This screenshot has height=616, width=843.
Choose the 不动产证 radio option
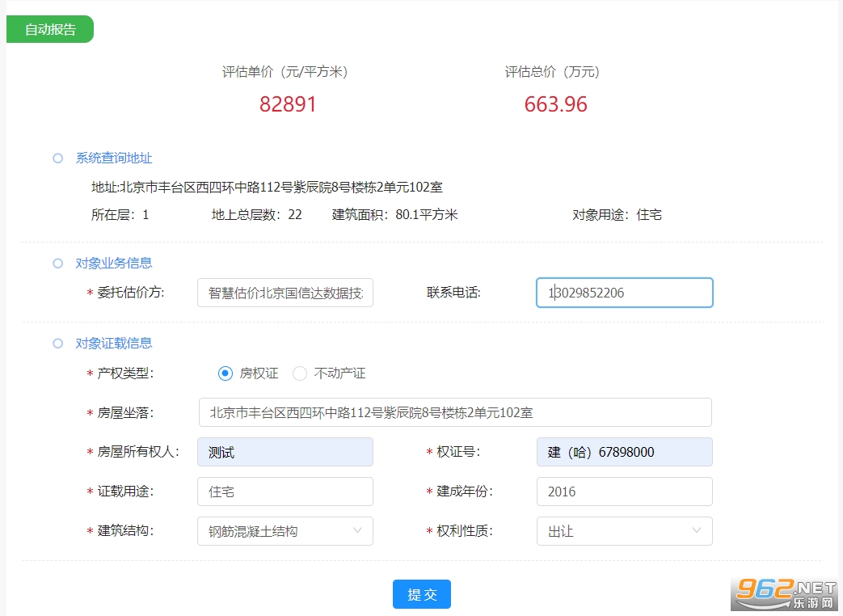(x=300, y=373)
